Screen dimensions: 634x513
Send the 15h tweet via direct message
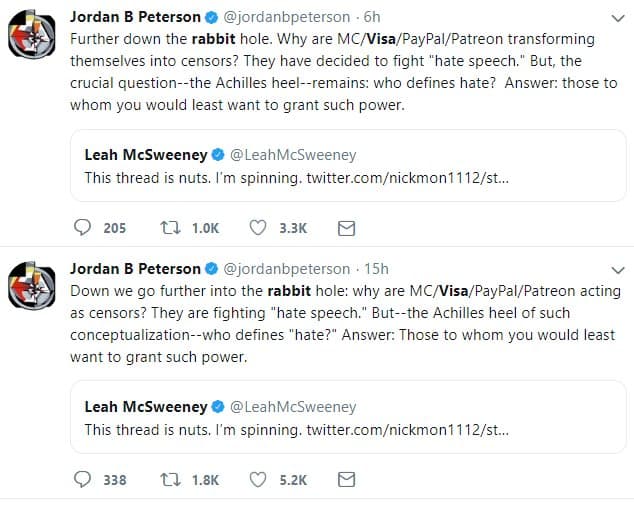[x=346, y=479]
